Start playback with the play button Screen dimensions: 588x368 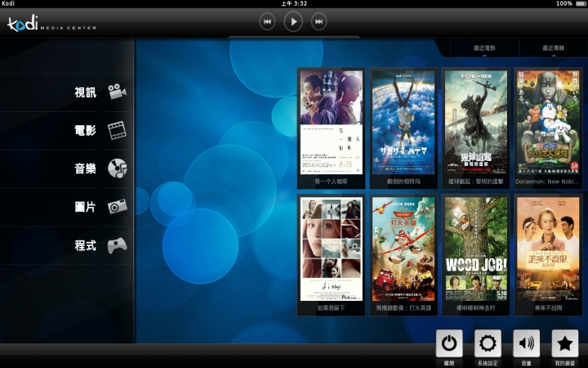pos(293,22)
